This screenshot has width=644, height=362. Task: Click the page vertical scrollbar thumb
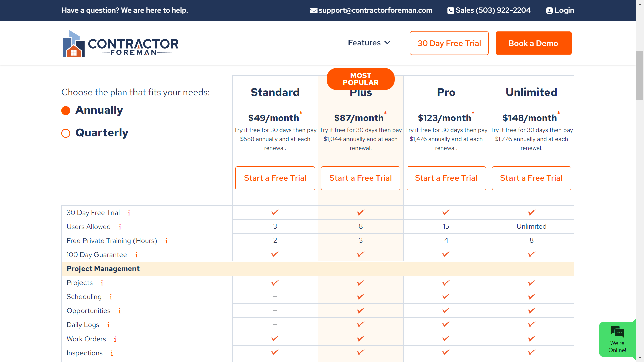[640, 75]
